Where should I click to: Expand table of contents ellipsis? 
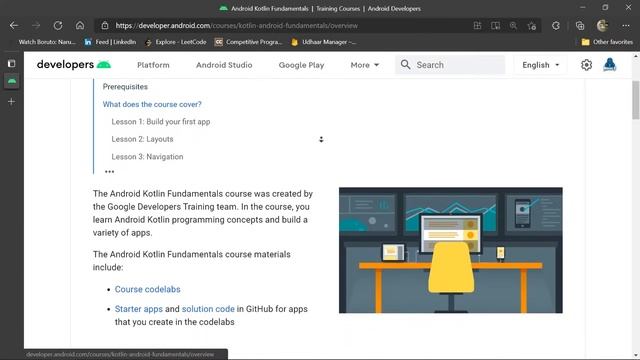[109, 172]
